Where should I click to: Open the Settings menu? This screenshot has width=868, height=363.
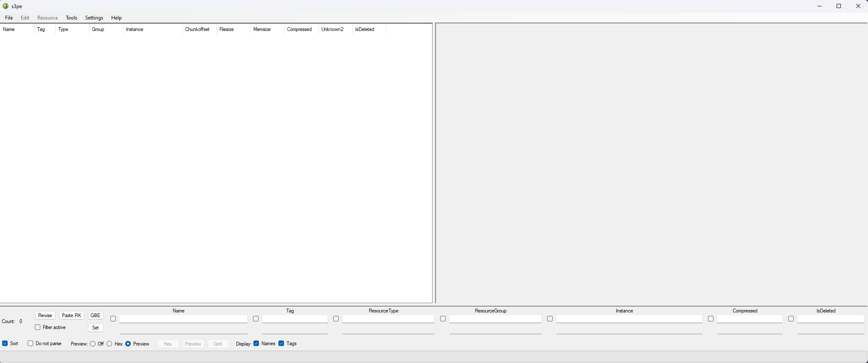tap(94, 18)
